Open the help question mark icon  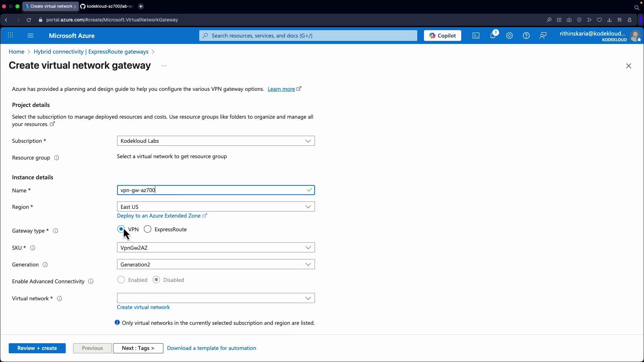[x=526, y=36]
